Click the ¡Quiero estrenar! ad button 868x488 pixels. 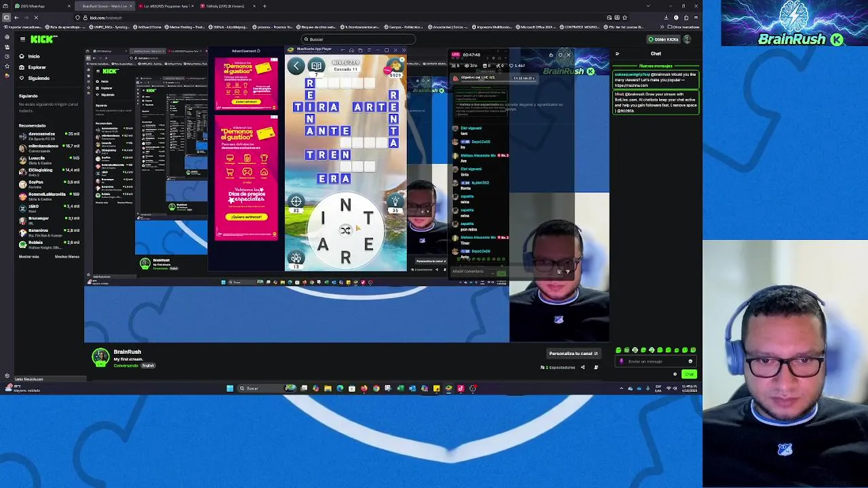coord(246,217)
